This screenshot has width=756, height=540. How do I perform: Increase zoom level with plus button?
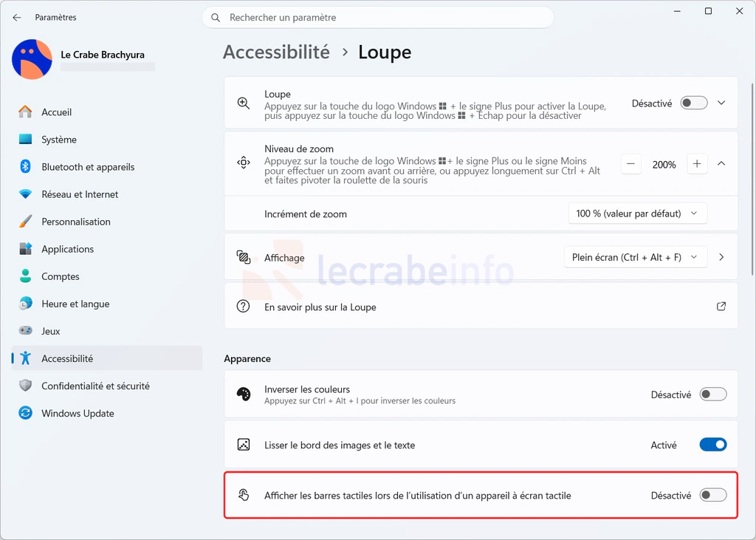pos(697,164)
